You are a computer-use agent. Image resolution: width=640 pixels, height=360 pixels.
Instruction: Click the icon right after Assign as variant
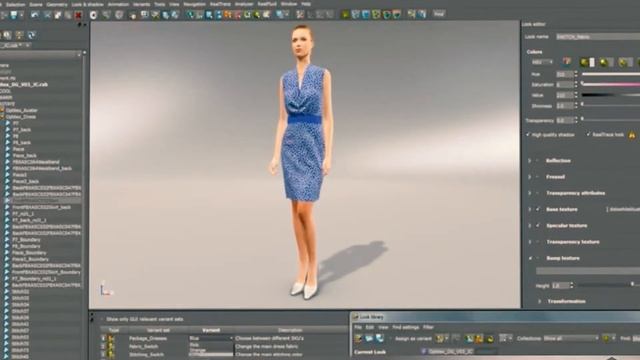pyautogui.click(x=440, y=338)
